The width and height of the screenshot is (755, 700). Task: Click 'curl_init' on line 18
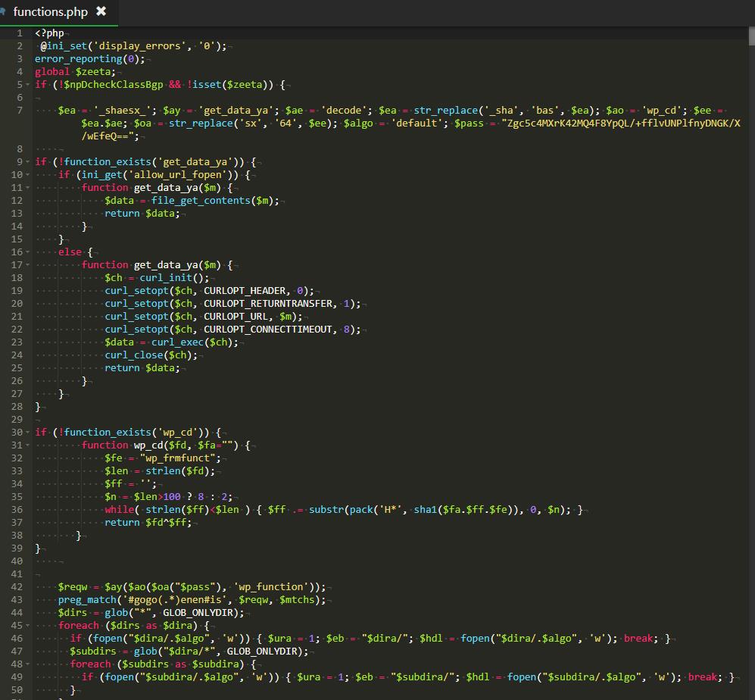[x=166, y=278]
